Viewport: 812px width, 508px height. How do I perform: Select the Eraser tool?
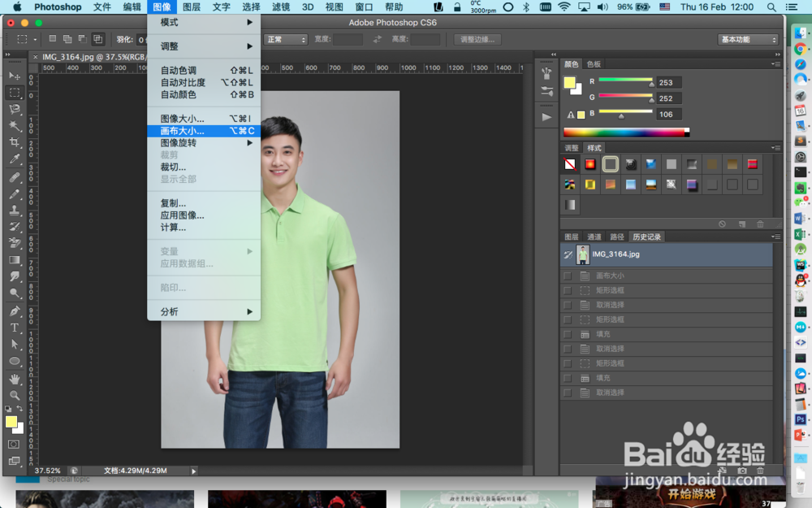[15, 243]
